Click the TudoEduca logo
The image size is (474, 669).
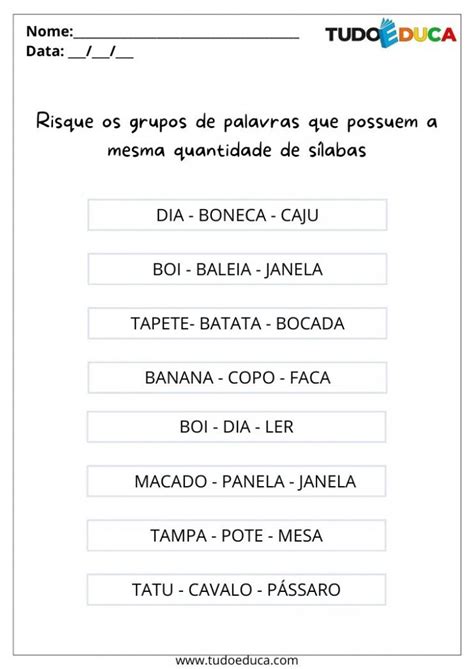[x=390, y=33]
